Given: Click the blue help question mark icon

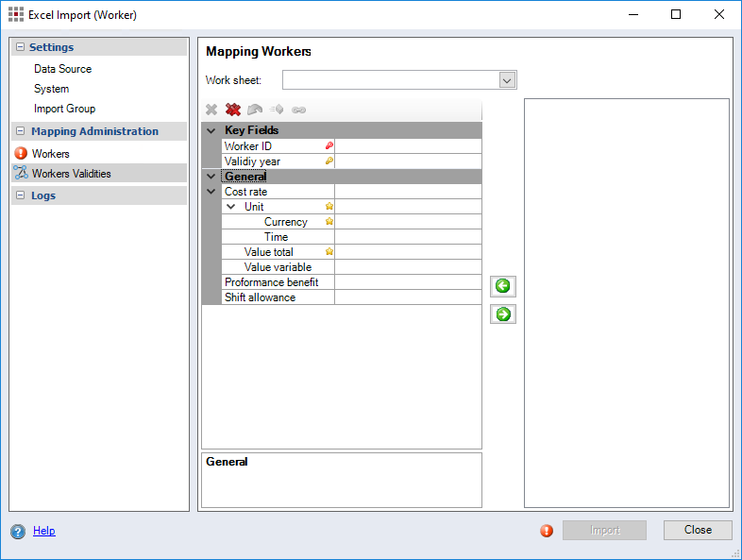Looking at the screenshot, I should 18,532.
